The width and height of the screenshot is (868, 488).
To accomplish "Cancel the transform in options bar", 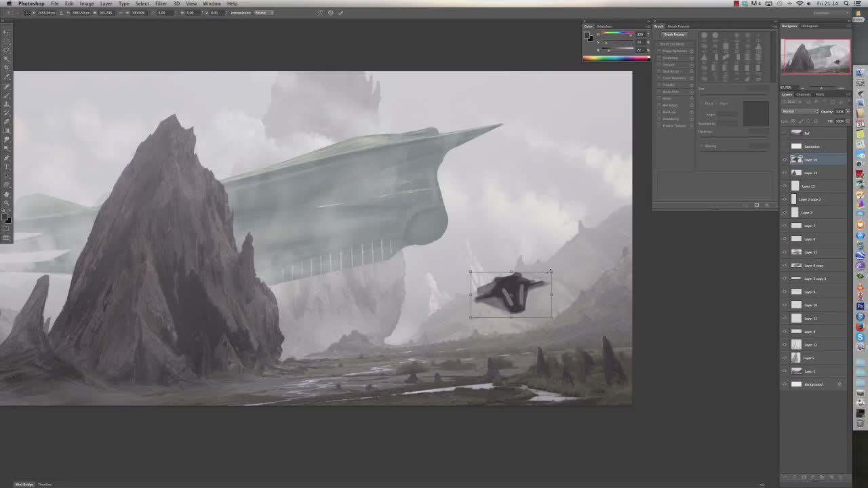I will [331, 13].
